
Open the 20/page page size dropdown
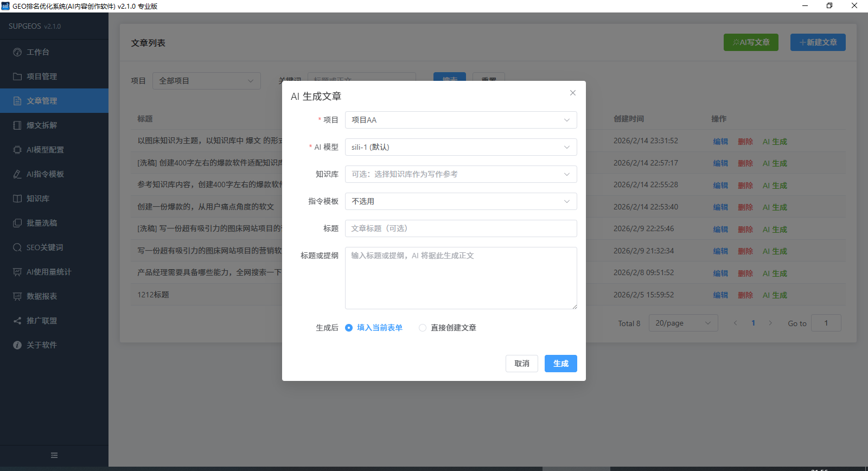tap(683, 323)
